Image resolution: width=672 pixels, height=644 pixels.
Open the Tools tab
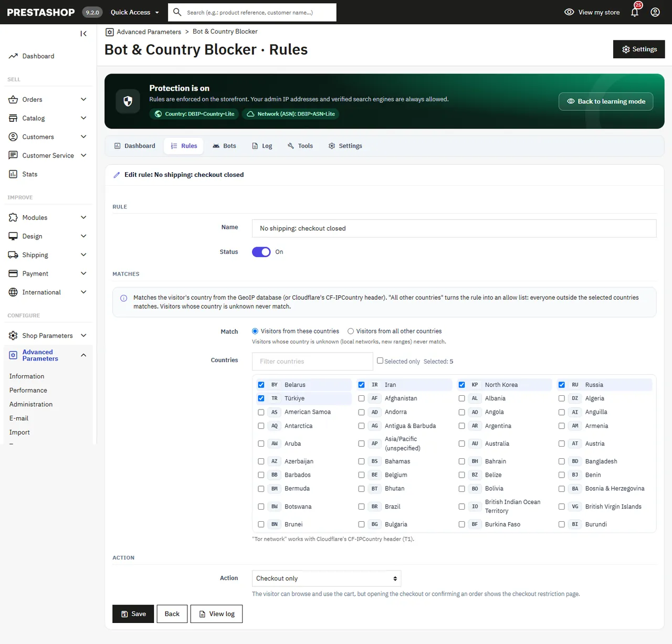[300, 146]
